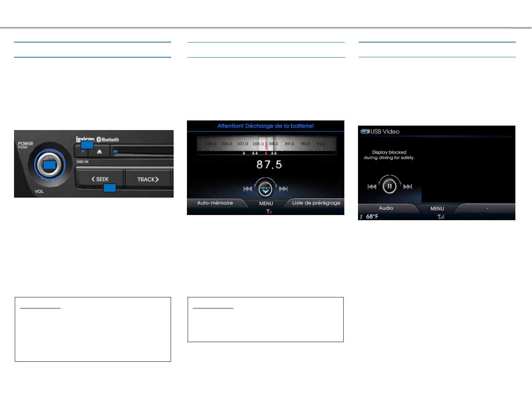
Task: Tap the SEEK back button
Action: pos(100,179)
